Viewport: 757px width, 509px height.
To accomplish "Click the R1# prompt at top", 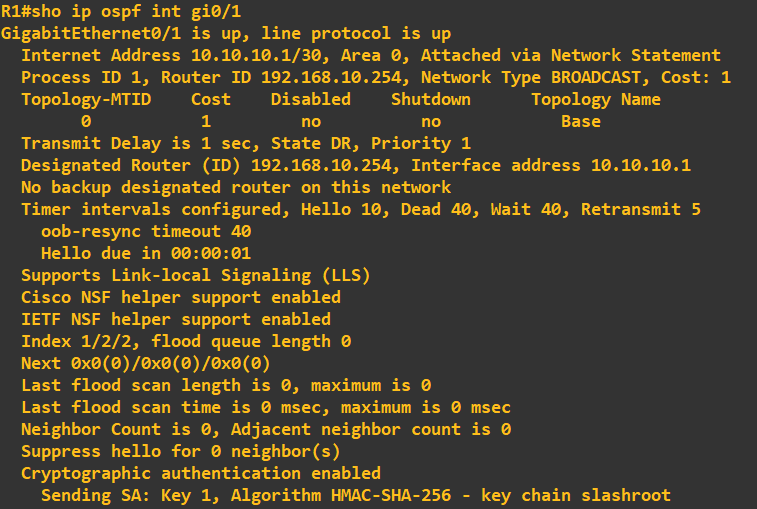I will [x=15, y=11].
